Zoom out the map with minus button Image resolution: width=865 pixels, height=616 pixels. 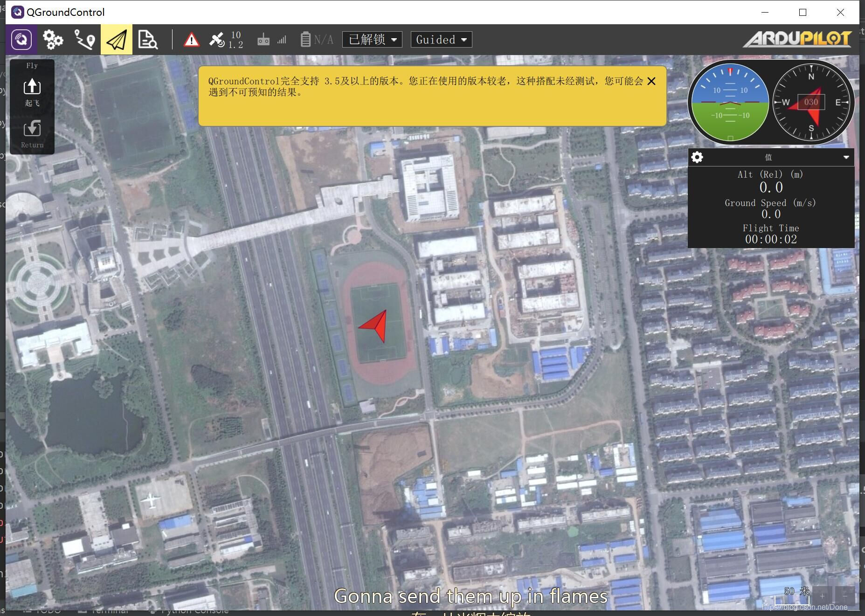point(844,596)
